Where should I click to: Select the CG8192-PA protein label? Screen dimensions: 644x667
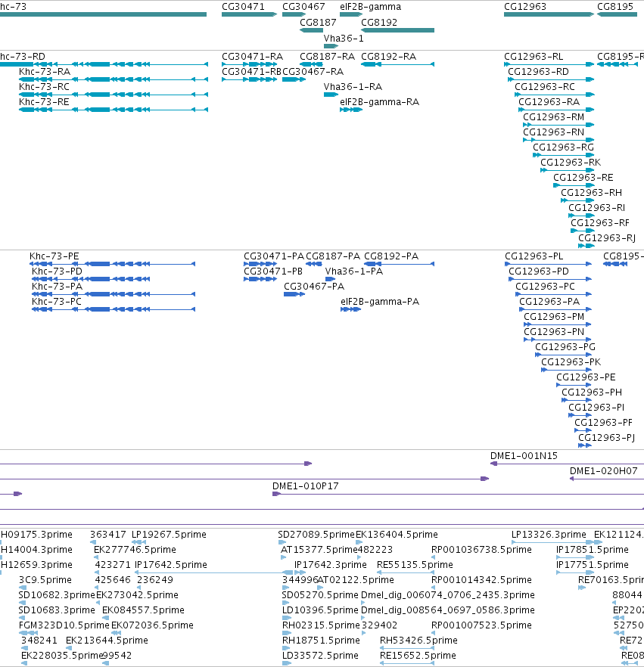click(391, 256)
